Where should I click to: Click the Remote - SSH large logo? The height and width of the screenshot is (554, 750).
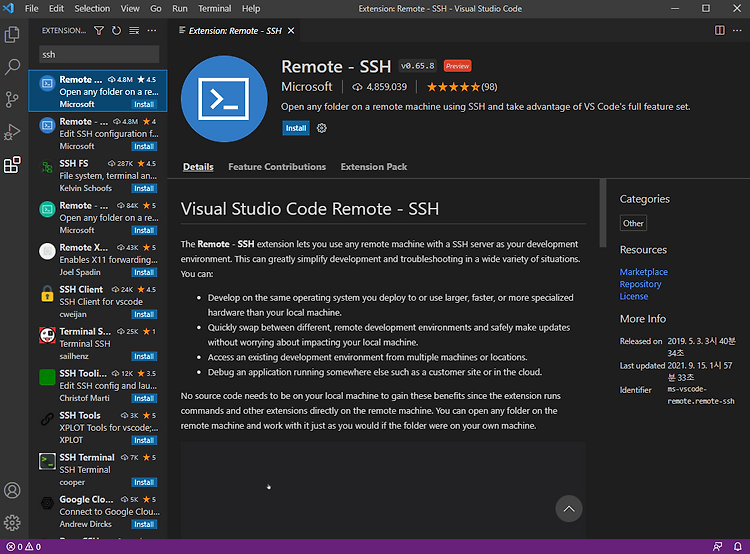(224, 99)
